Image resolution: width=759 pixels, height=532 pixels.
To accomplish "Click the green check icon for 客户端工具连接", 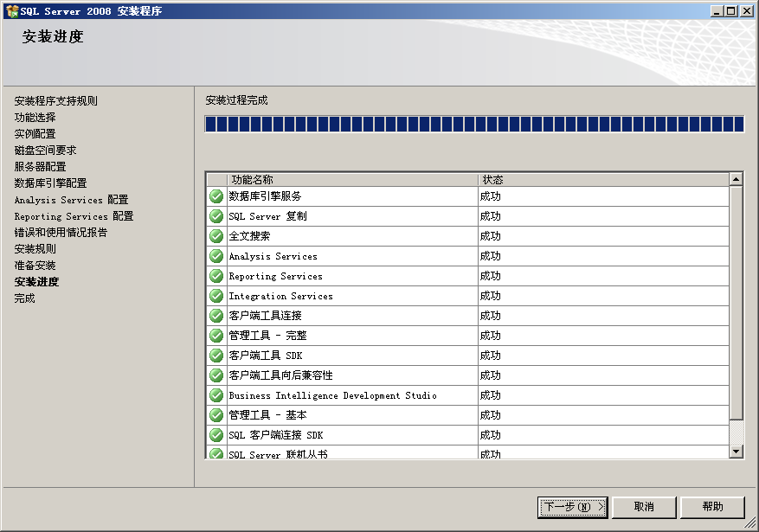I will 216,316.
